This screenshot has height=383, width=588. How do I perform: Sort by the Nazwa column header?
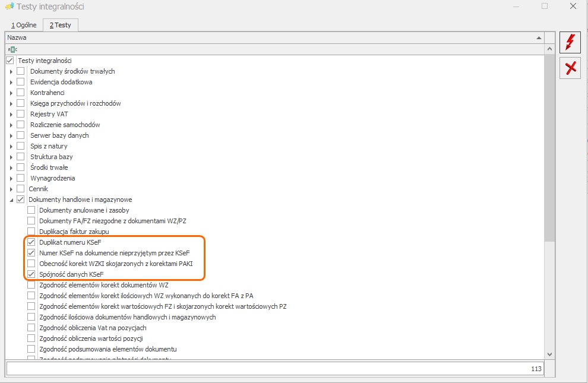[274, 37]
